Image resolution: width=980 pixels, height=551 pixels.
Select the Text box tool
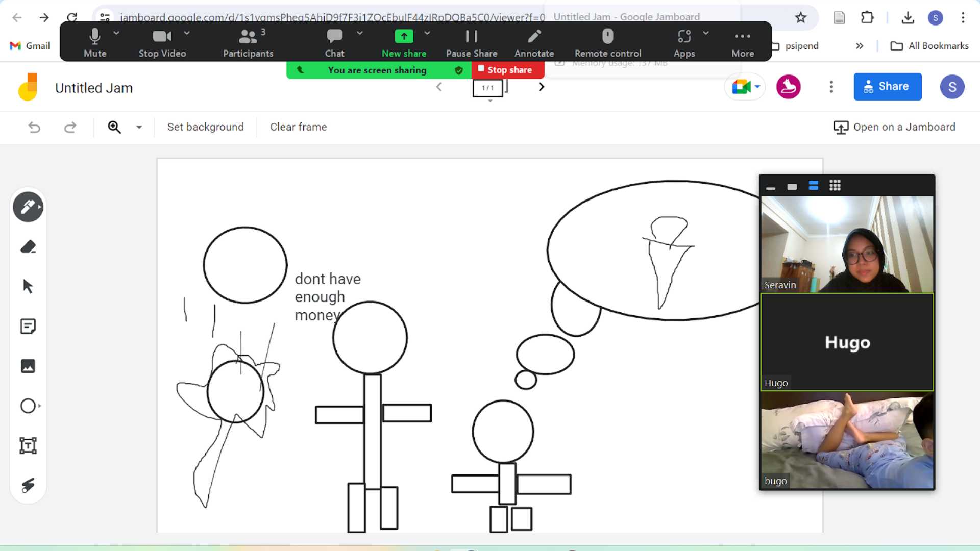[28, 445]
